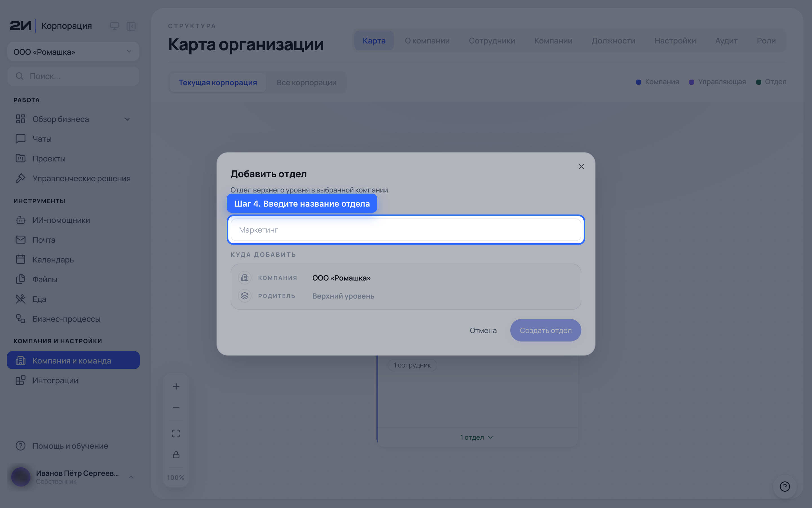The image size is (812, 508).
Task: Open Чаты from the sidebar
Action: pos(73,139)
